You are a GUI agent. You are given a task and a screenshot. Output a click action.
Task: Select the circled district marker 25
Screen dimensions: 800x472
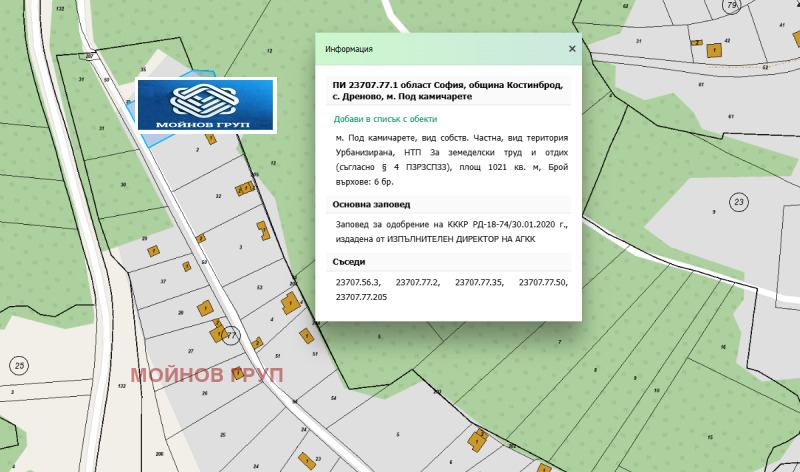point(19,365)
